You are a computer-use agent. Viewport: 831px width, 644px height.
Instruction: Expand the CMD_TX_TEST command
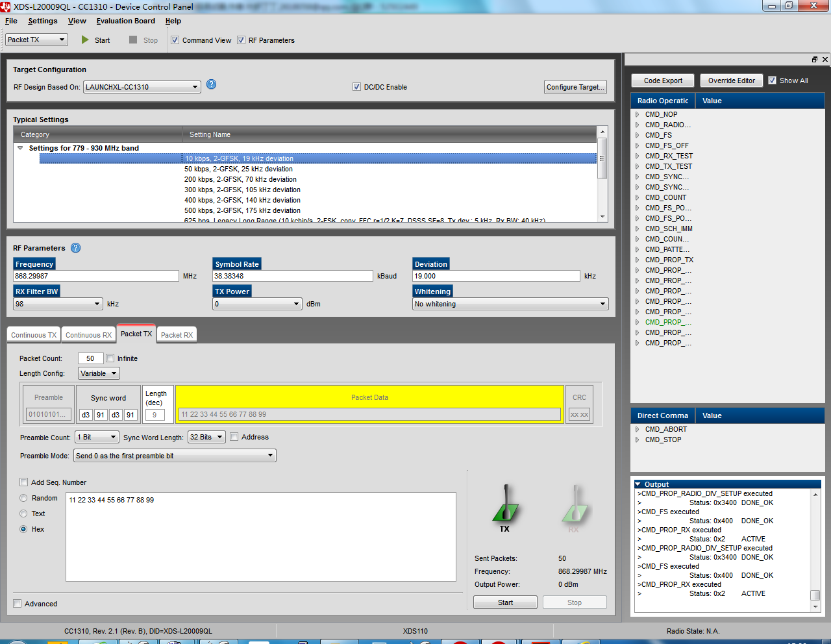(x=638, y=166)
